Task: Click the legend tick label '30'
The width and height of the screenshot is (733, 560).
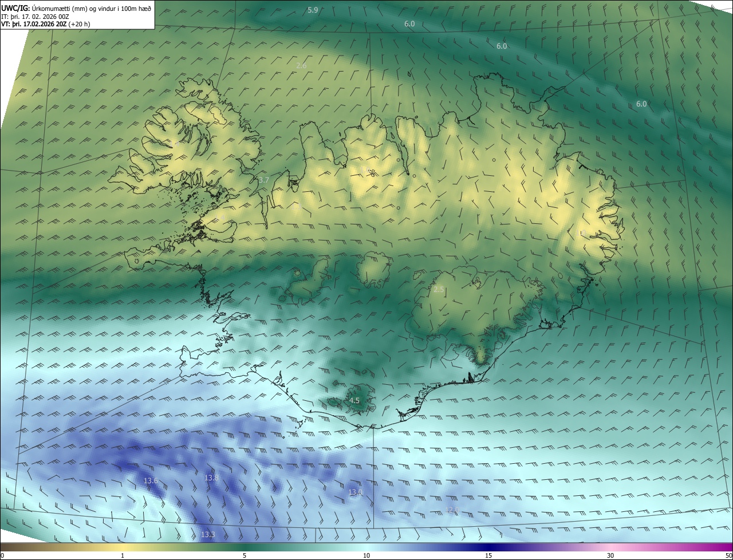Action: coord(610,556)
